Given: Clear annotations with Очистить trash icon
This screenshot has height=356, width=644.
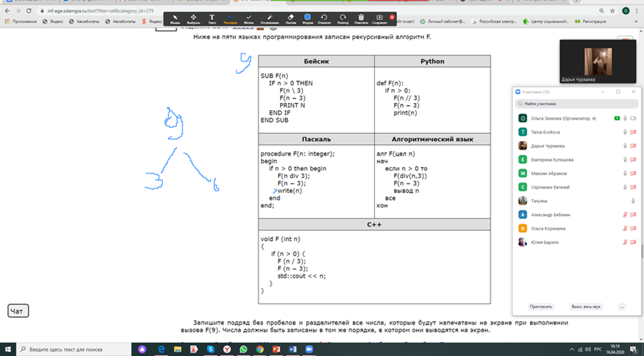Looking at the screenshot, I should (361, 19).
